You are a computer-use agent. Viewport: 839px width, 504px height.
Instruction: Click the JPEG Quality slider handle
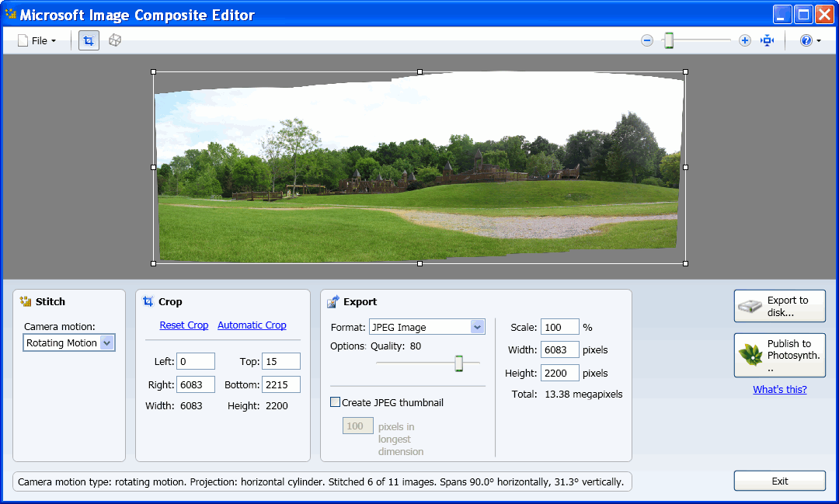pos(458,363)
